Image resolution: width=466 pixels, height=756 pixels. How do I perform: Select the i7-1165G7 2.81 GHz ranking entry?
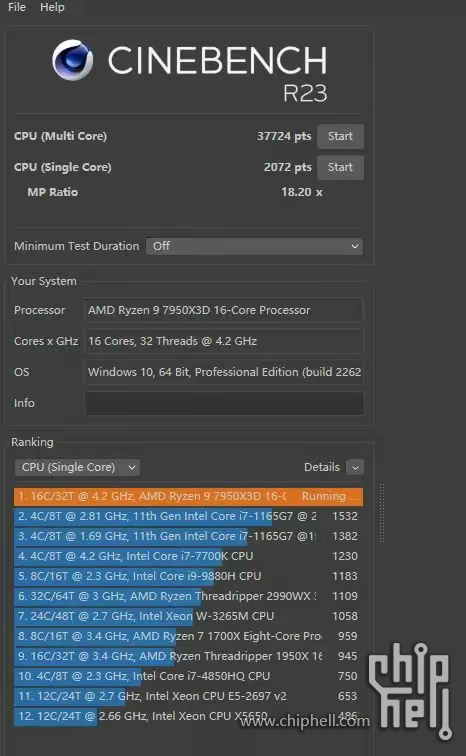tap(188, 516)
